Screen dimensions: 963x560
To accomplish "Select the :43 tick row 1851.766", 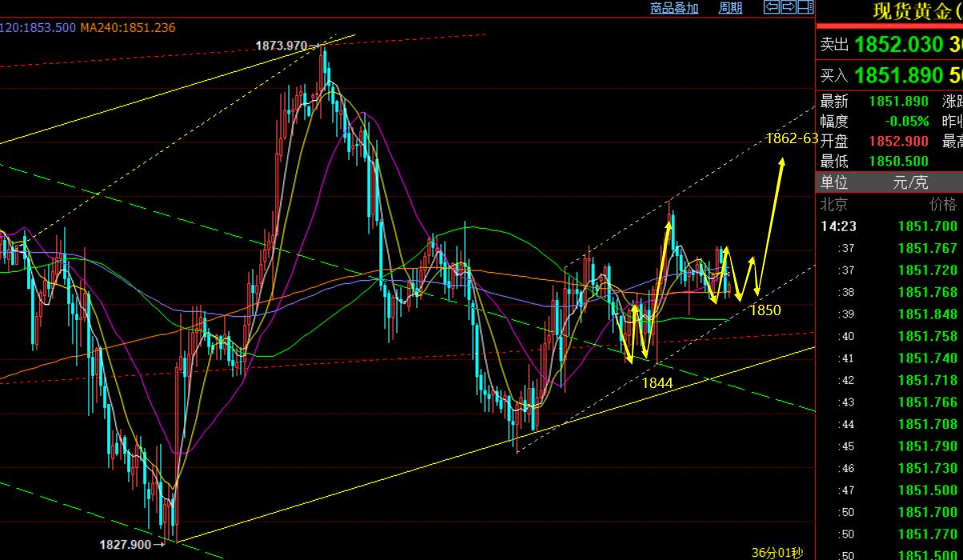I will pyautogui.click(x=889, y=402).
